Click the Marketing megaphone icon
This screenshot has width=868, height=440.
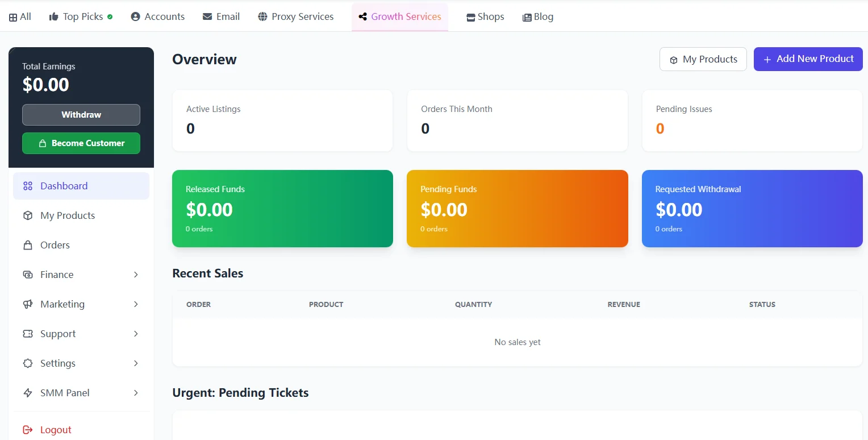28,304
